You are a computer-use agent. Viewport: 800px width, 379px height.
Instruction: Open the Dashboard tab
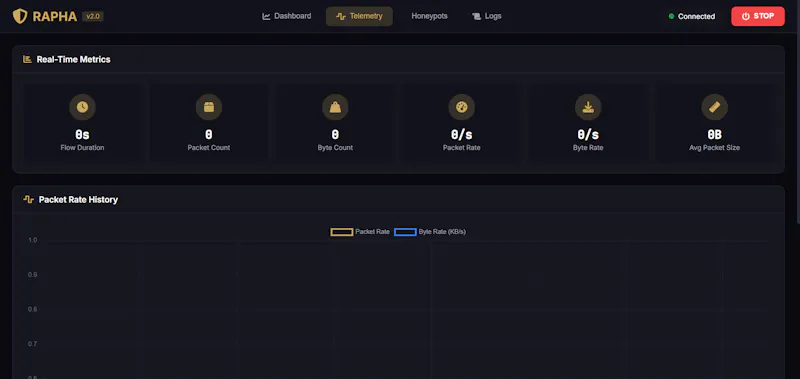(287, 16)
